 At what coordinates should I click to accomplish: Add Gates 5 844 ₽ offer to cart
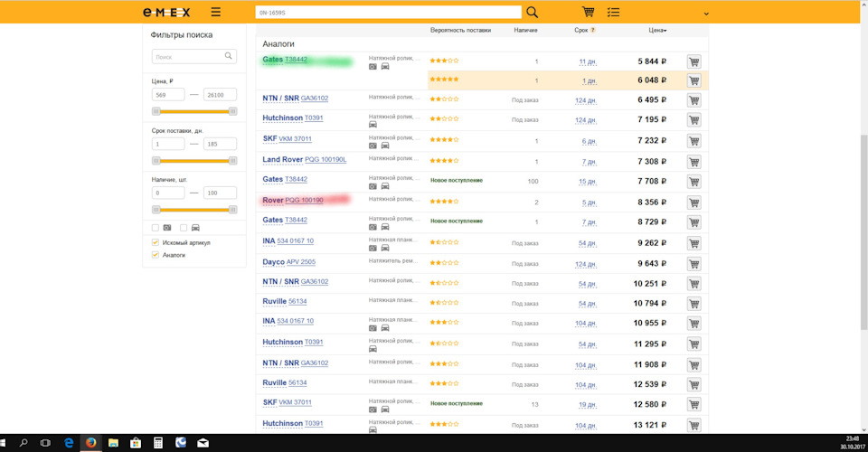[693, 61]
